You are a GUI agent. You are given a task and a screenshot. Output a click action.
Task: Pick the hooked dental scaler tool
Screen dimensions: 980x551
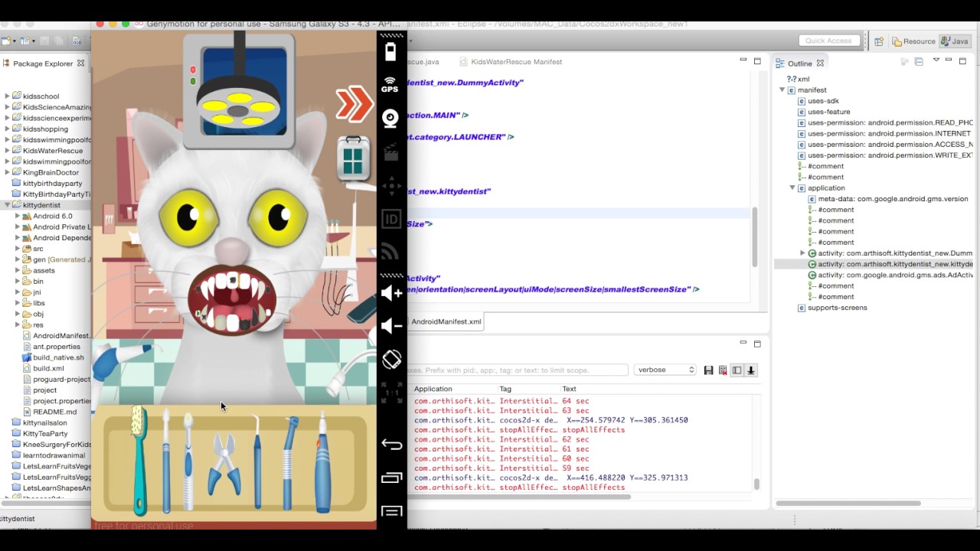point(258,461)
